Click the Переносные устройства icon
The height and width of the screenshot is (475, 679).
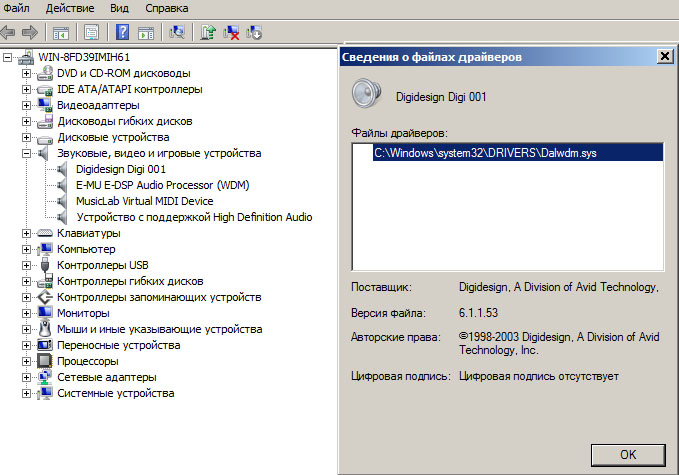tap(45, 345)
